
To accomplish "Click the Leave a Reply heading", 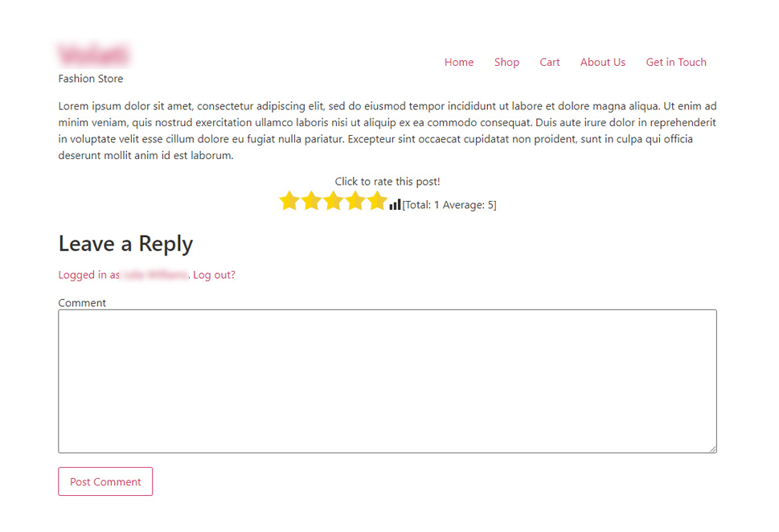I will [125, 243].
